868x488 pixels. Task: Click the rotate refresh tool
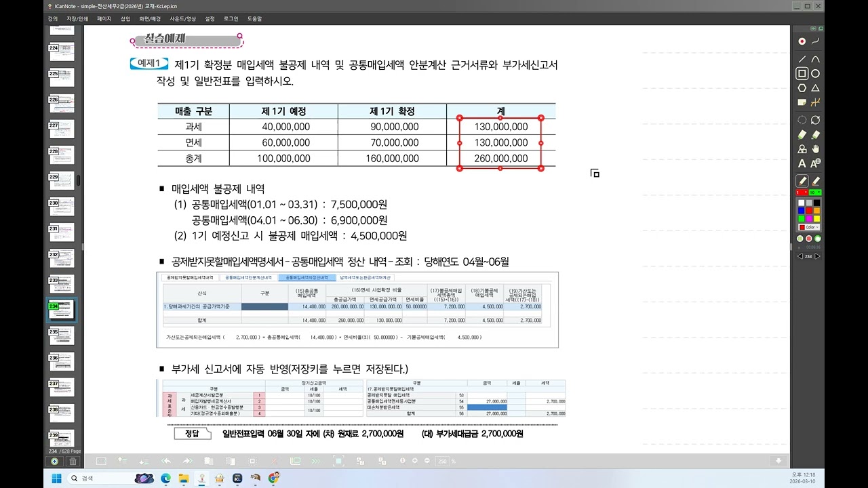point(816,120)
